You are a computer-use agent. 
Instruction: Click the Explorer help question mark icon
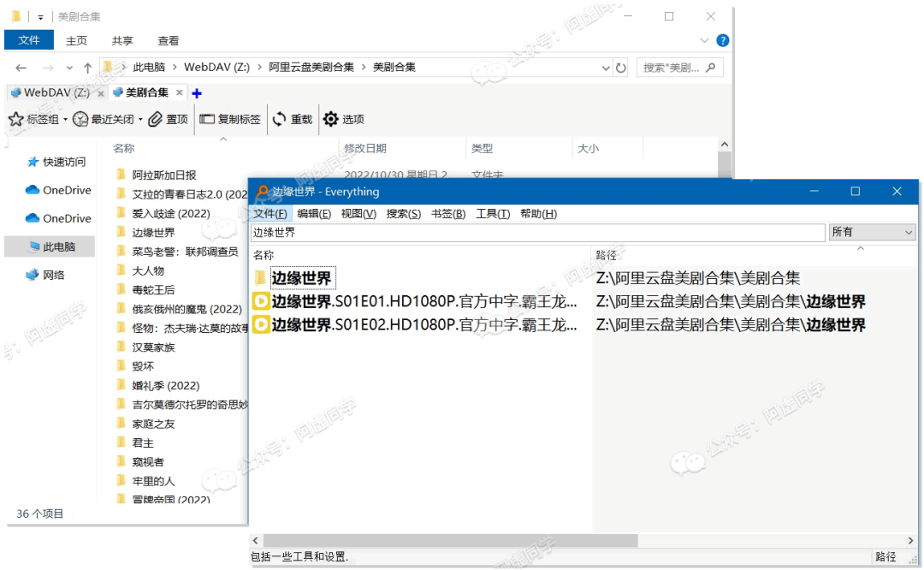[722, 41]
